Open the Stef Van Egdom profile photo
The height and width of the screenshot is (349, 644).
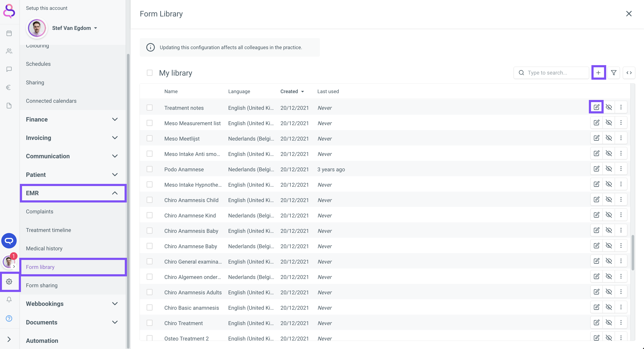point(37,28)
